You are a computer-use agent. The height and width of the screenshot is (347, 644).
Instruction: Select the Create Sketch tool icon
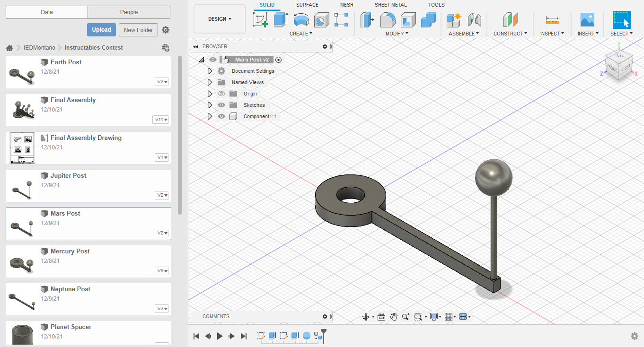261,20
